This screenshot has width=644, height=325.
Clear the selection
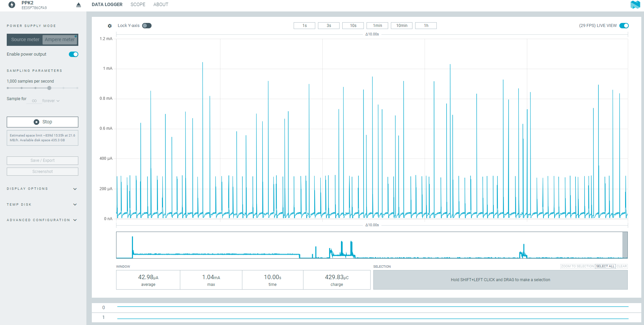pyautogui.click(x=622, y=266)
